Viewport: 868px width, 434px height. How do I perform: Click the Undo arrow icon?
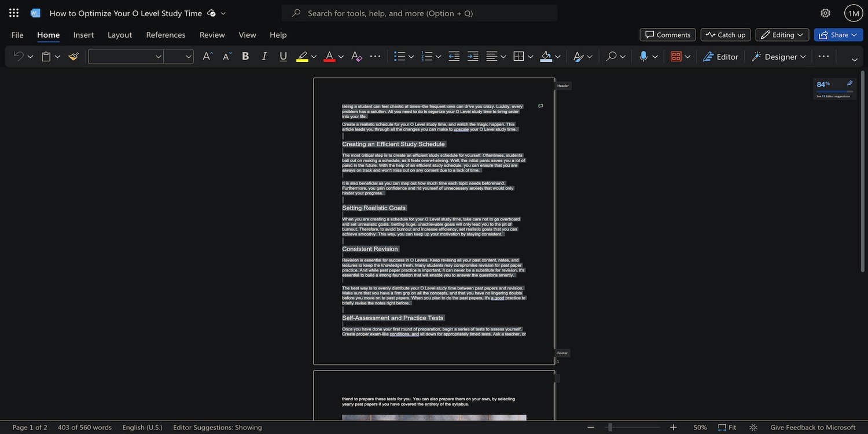(x=19, y=56)
